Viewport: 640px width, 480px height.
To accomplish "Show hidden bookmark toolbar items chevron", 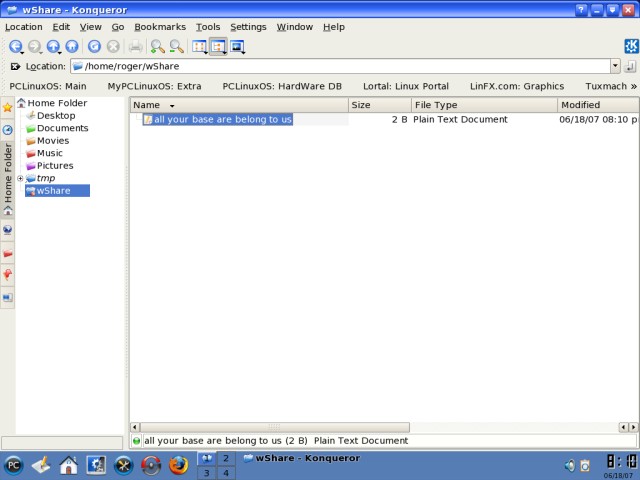I will coord(633,86).
